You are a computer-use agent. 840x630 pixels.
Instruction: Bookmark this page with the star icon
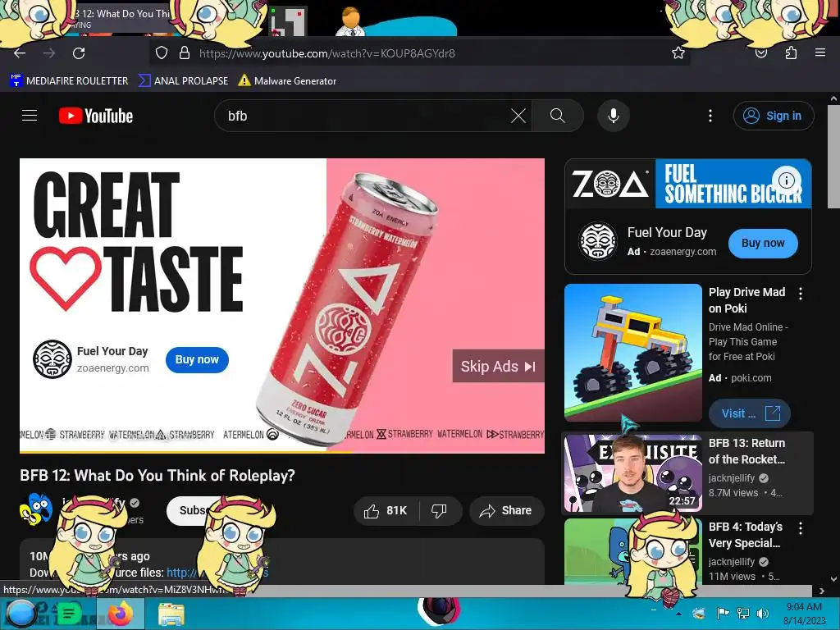coord(678,53)
